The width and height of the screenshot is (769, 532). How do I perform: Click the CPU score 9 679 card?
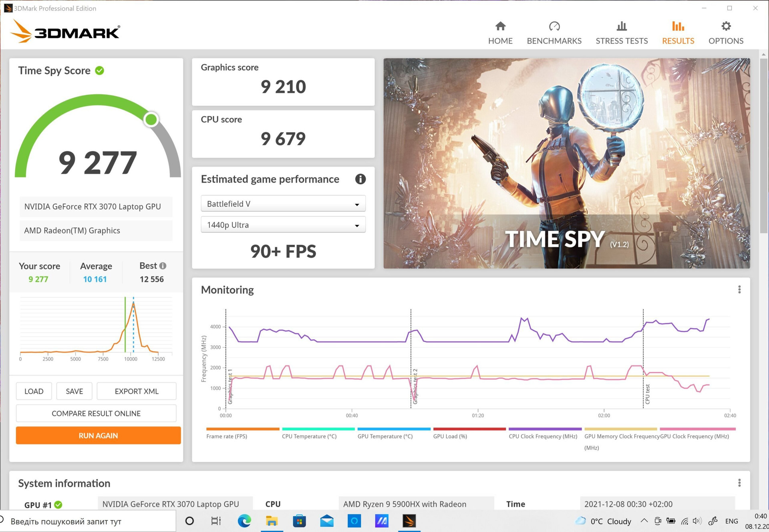click(283, 134)
